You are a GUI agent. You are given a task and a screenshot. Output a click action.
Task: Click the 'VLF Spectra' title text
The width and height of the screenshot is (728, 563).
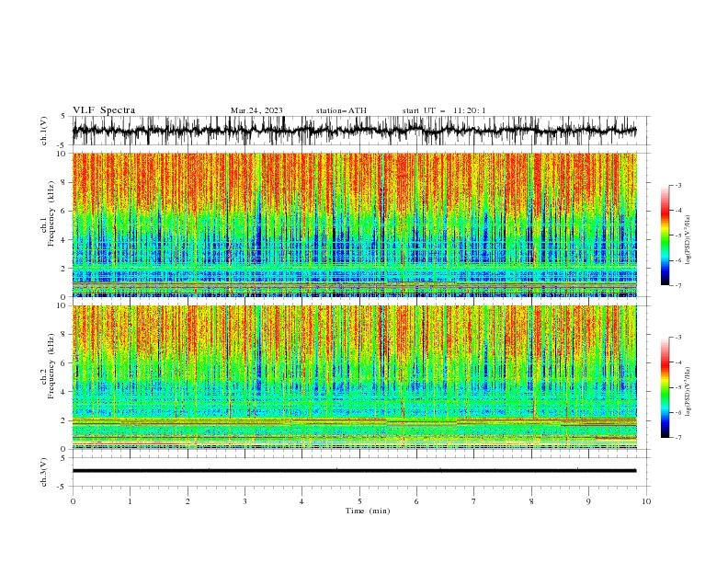pyautogui.click(x=104, y=110)
